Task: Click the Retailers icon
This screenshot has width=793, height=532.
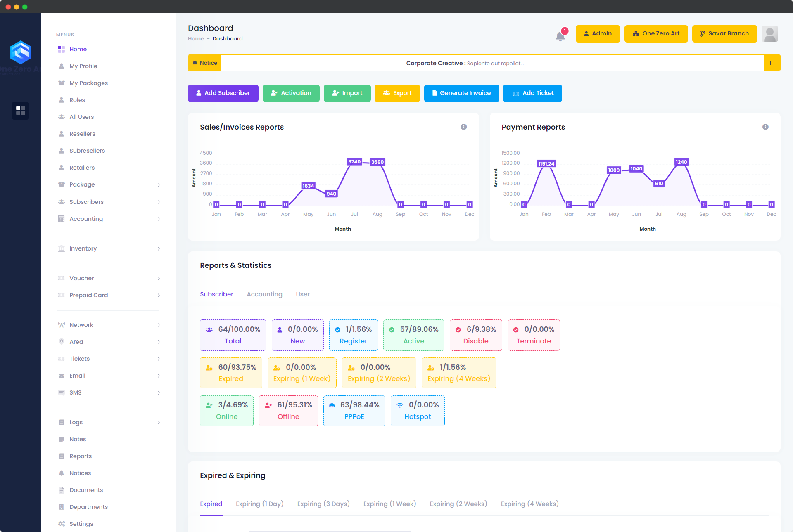Action: (x=62, y=168)
